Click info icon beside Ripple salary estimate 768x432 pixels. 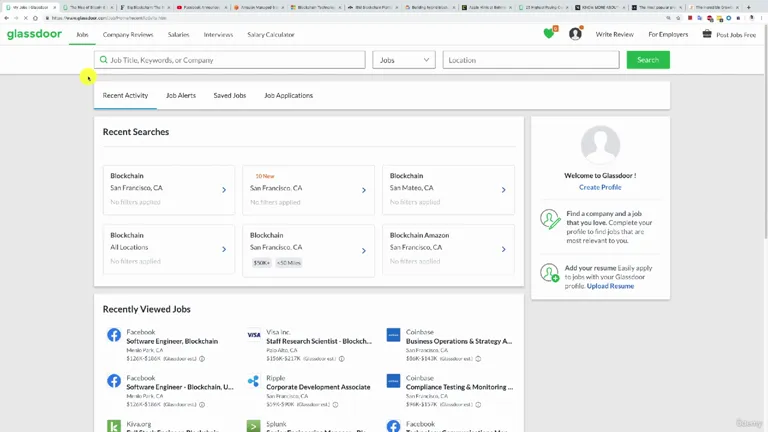tap(336, 405)
